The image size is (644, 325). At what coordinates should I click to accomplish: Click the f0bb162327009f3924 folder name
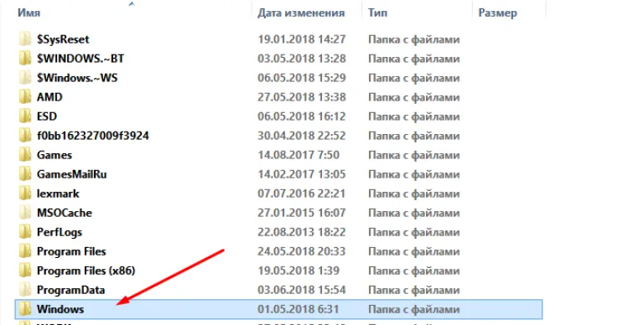click(x=93, y=136)
